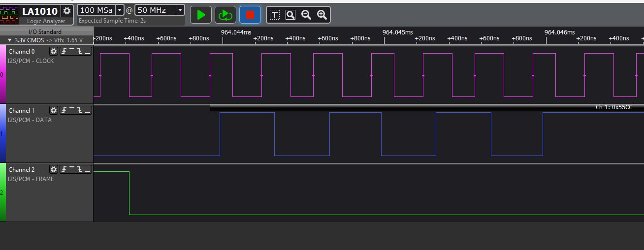Stop the capture with the red square button

(250, 15)
